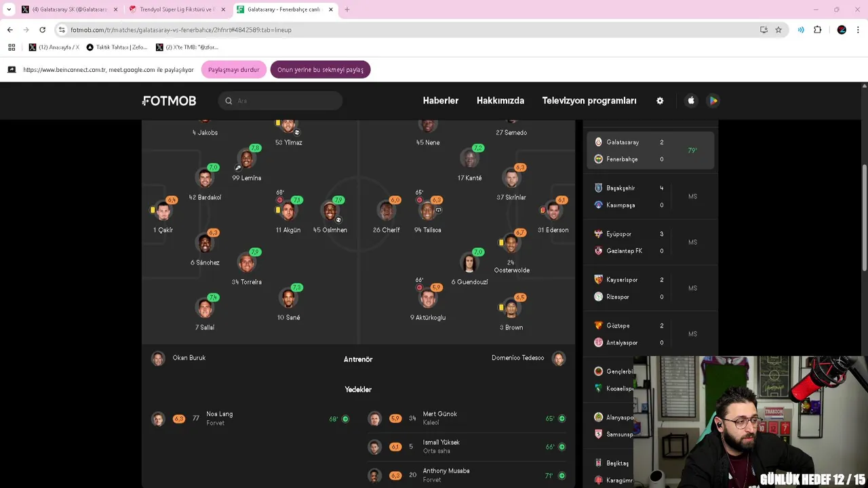The height and width of the screenshot is (488, 868).
Task: Click Göztepe club crest in match list
Action: [x=598, y=325]
